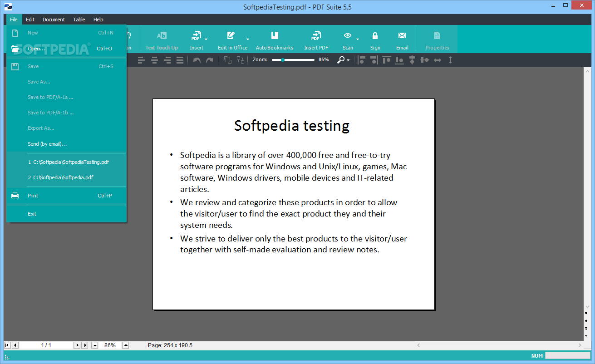Go to next page button
The height and width of the screenshot is (364, 595).
coord(77,345)
